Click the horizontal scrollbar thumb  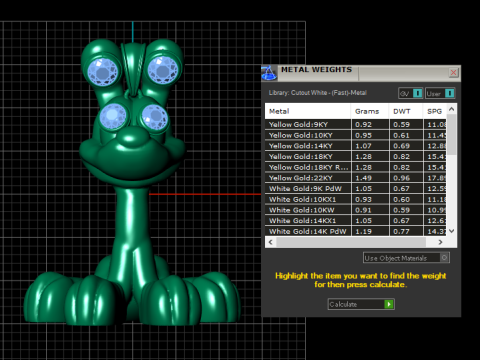(x=351, y=242)
